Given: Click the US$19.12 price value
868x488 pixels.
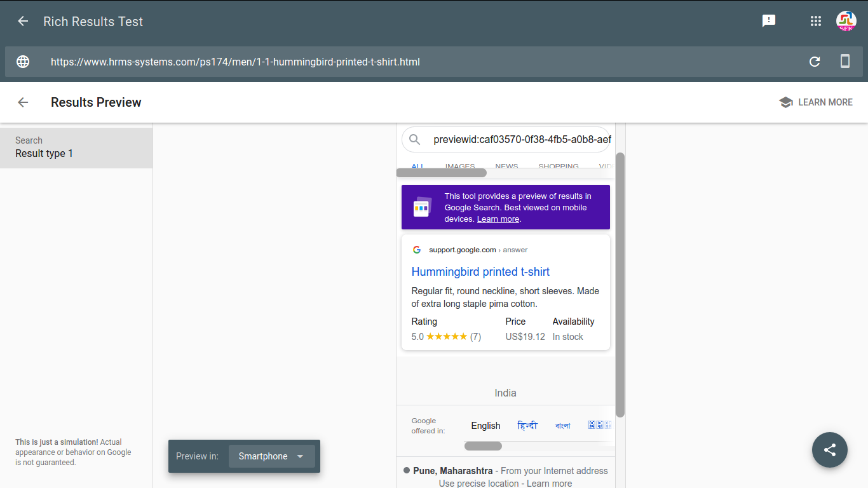Looking at the screenshot, I should click(x=526, y=337).
